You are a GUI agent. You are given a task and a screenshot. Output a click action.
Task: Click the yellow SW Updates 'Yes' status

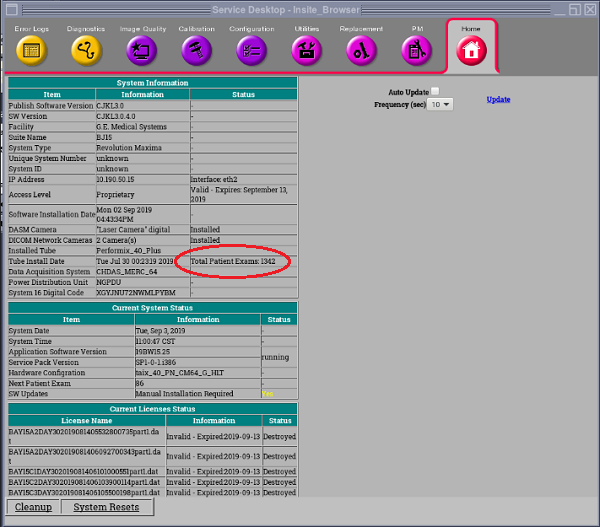click(267, 394)
